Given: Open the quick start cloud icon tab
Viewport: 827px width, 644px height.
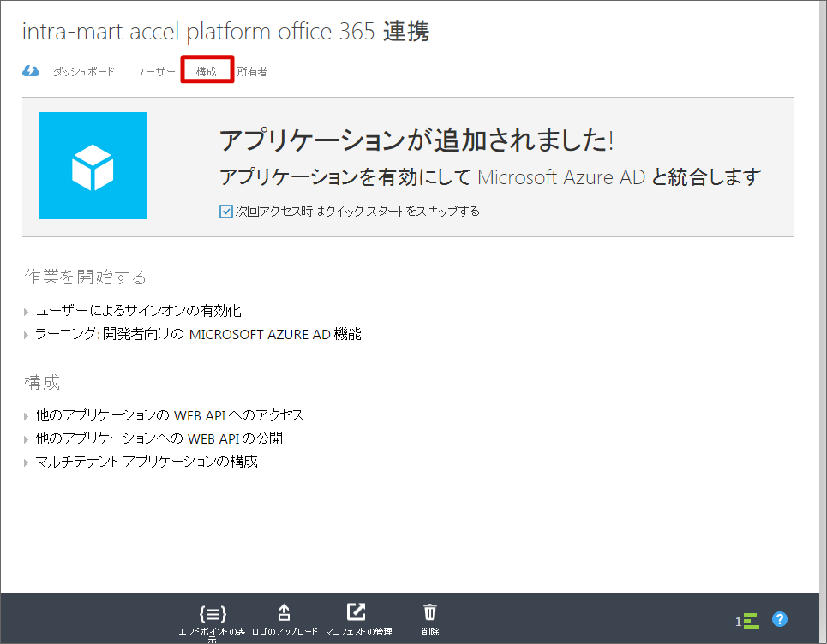Looking at the screenshot, I should [x=31, y=70].
